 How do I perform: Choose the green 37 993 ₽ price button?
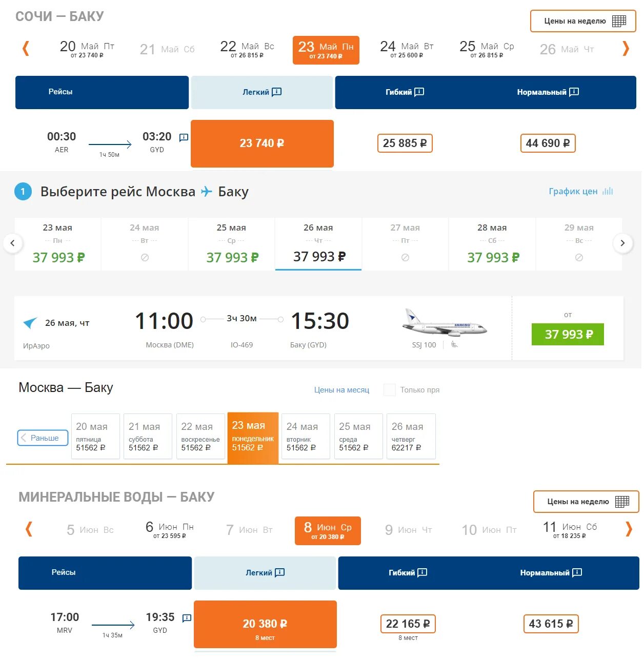(x=568, y=335)
